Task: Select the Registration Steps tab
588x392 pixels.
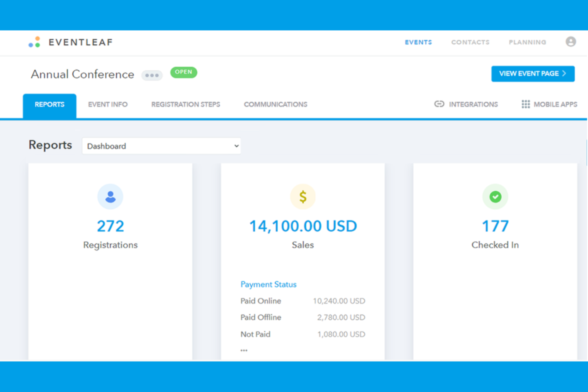Action: pyautogui.click(x=186, y=104)
